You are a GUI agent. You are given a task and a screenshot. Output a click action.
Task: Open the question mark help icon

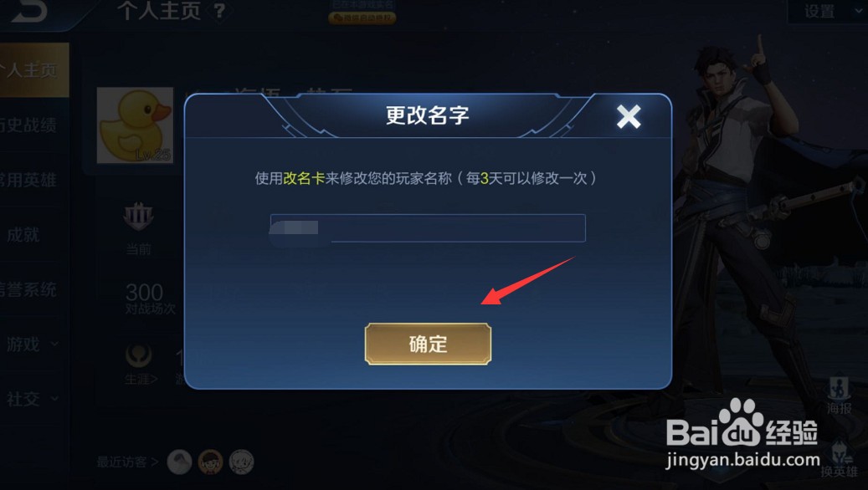click(x=219, y=11)
